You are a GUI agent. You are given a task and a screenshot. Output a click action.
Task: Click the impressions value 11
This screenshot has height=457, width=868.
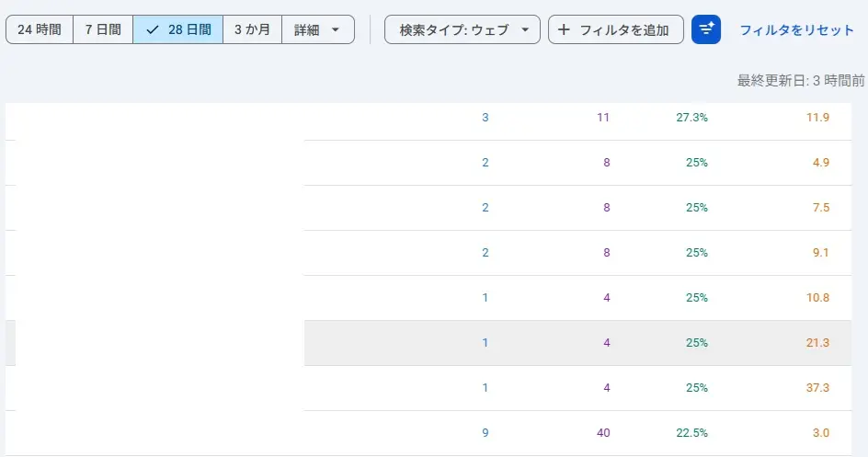[603, 118]
